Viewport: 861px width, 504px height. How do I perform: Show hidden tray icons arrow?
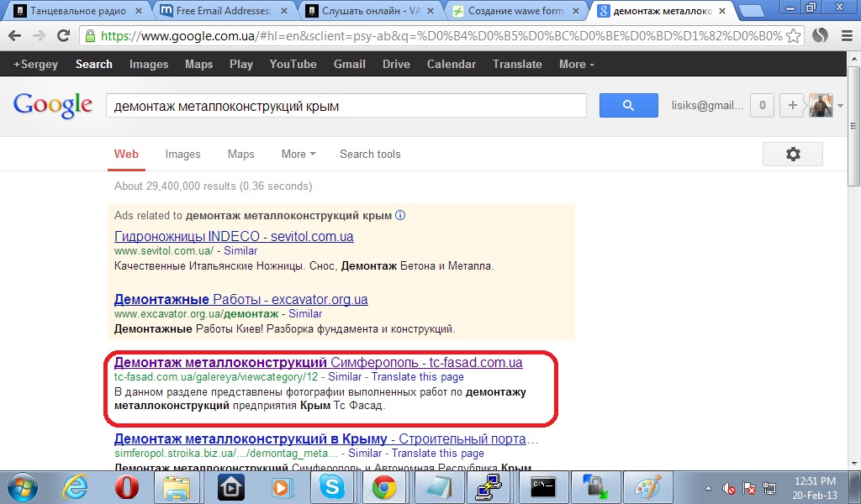[708, 487]
